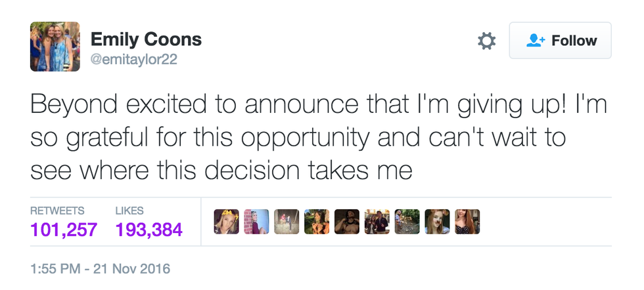The width and height of the screenshot is (644, 290).
Task: Open the shirtless man avatar
Action: (x=347, y=222)
